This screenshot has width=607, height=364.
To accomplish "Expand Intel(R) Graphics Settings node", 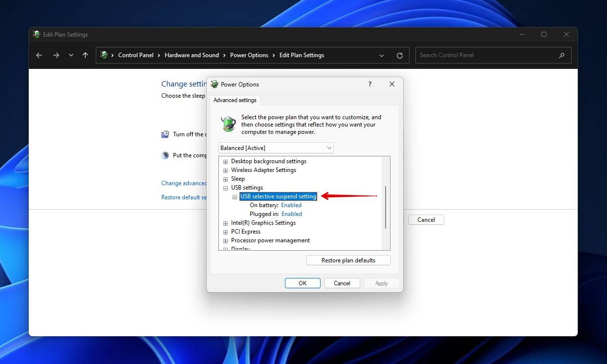I will tap(225, 223).
